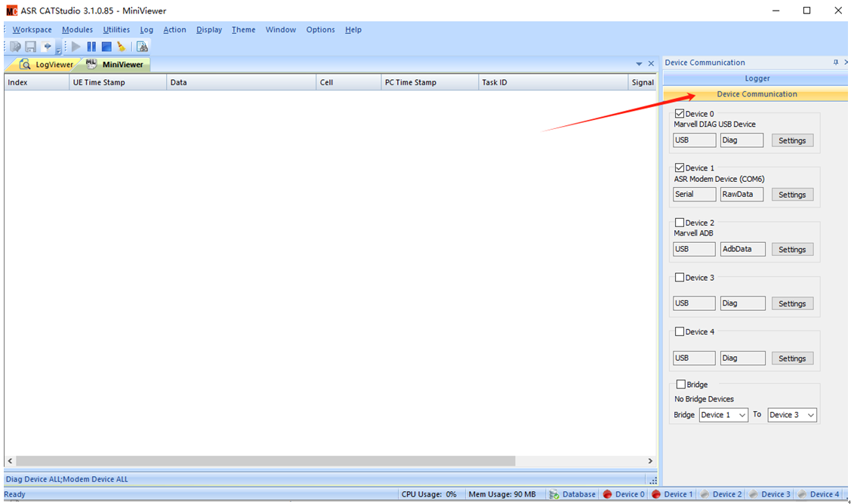This screenshot has width=851, height=504.
Task: Open the Help menu
Action: [x=353, y=30]
